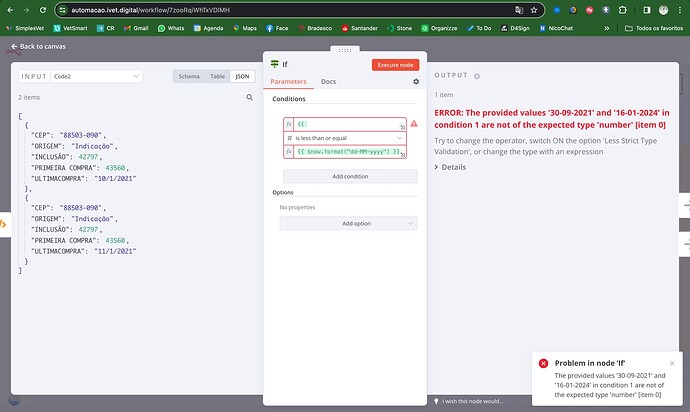
Task: Open node settings gear icon
Action: pos(416,81)
